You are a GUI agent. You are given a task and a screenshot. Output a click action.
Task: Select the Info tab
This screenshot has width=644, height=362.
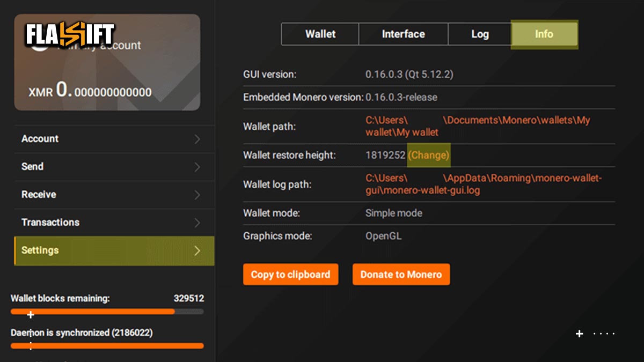point(544,34)
